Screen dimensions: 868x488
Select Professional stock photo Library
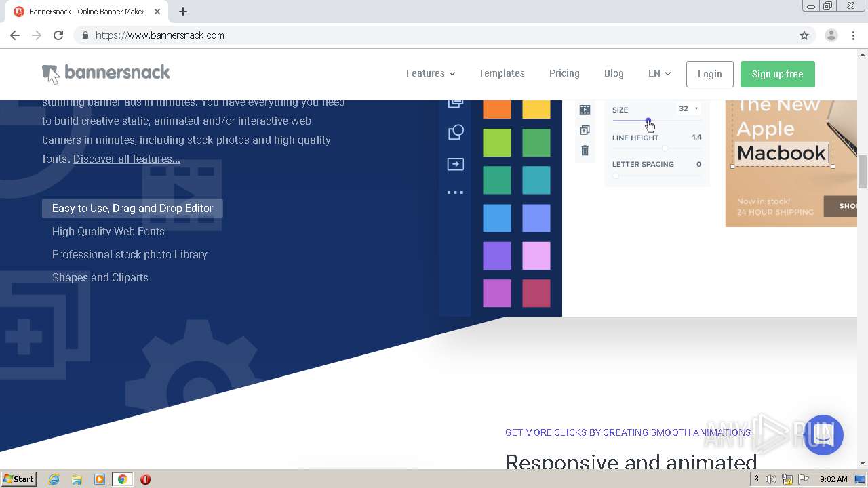[130, 254]
